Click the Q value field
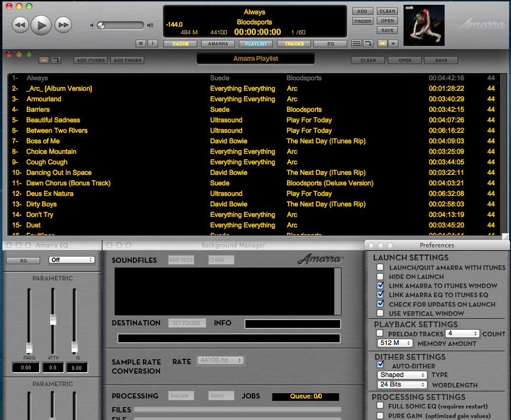Image resolution: width=511 pixels, height=420 pixels. 77,367
